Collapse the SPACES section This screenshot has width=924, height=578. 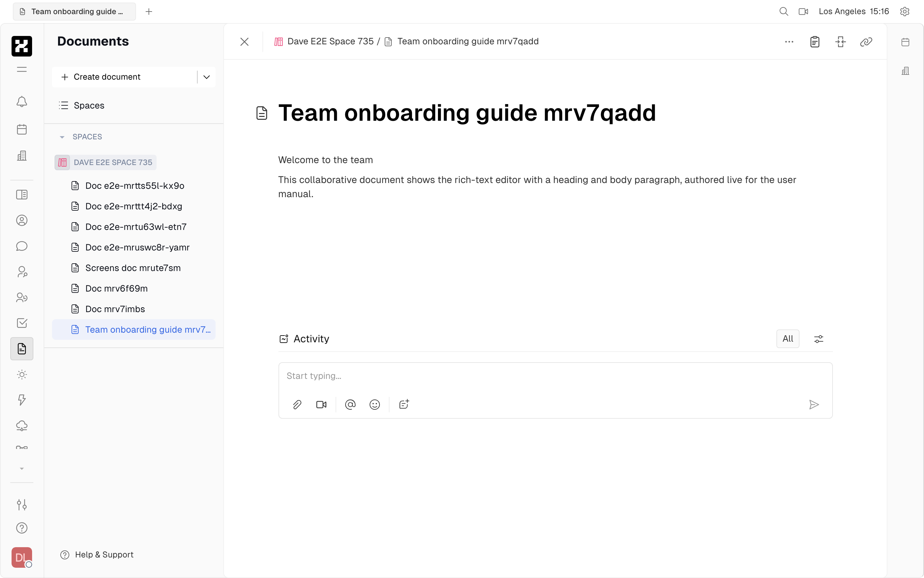click(62, 137)
